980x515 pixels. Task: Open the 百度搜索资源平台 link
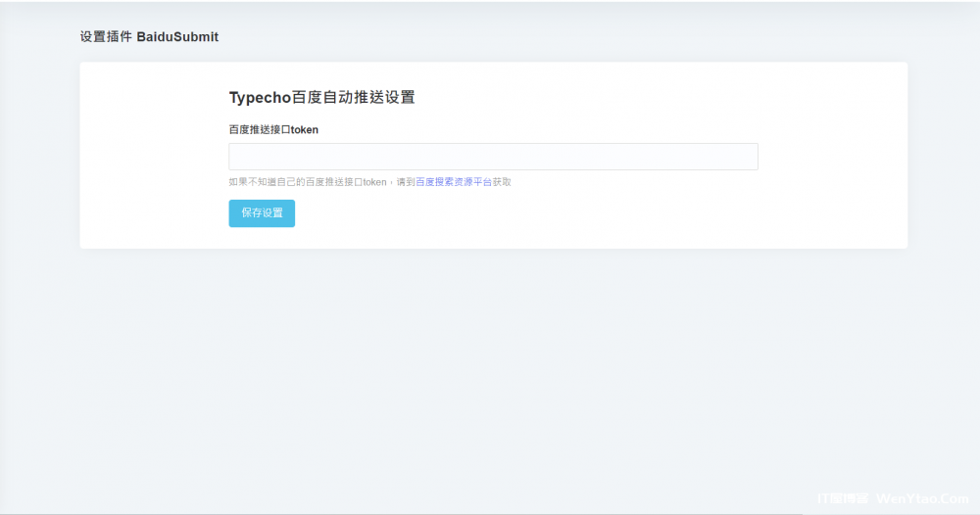(454, 182)
